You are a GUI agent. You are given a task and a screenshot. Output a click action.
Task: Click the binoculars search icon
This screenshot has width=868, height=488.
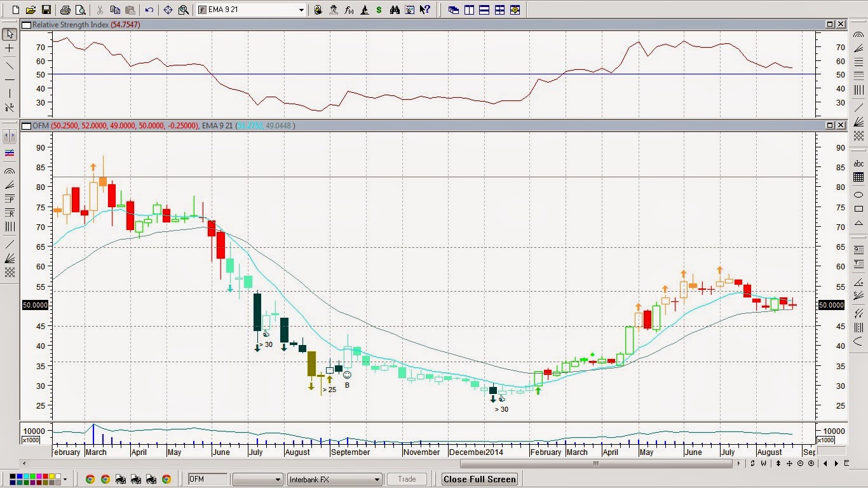click(395, 10)
